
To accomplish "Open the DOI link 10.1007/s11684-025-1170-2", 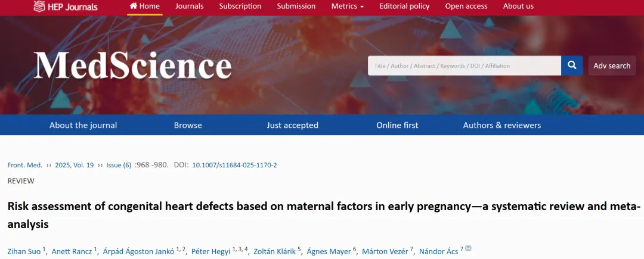I will point(234,165).
